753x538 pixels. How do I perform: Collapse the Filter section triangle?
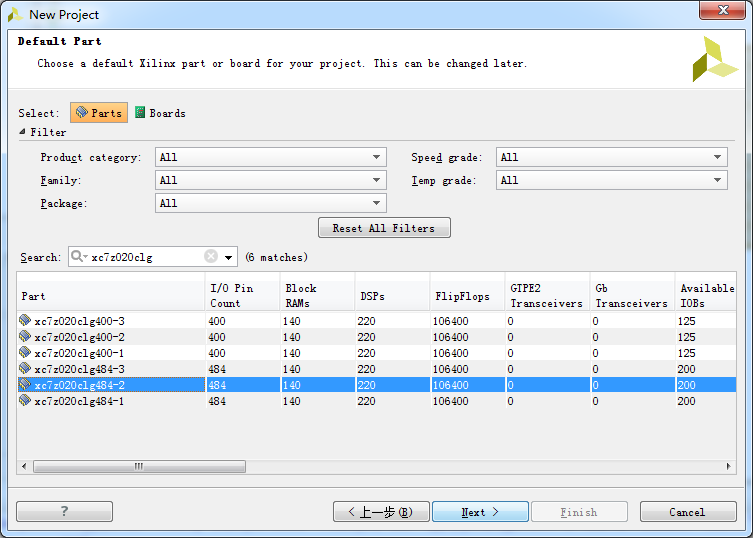pos(22,132)
